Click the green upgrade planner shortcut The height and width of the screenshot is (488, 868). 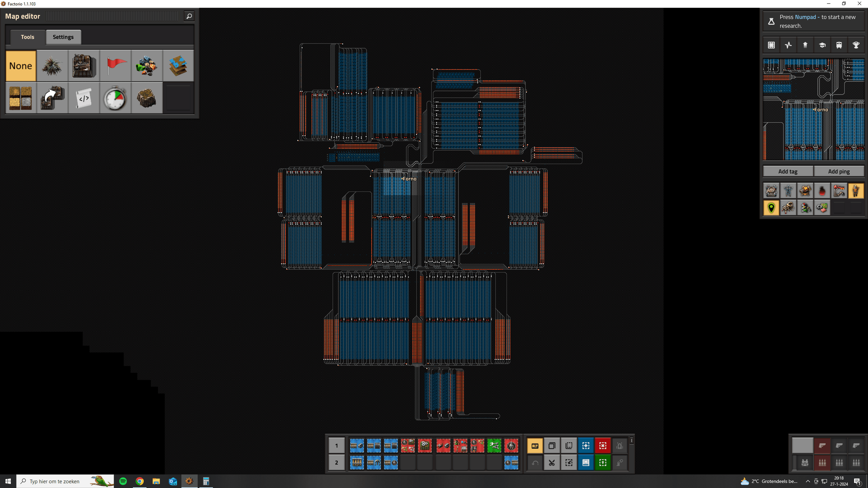click(x=603, y=462)
